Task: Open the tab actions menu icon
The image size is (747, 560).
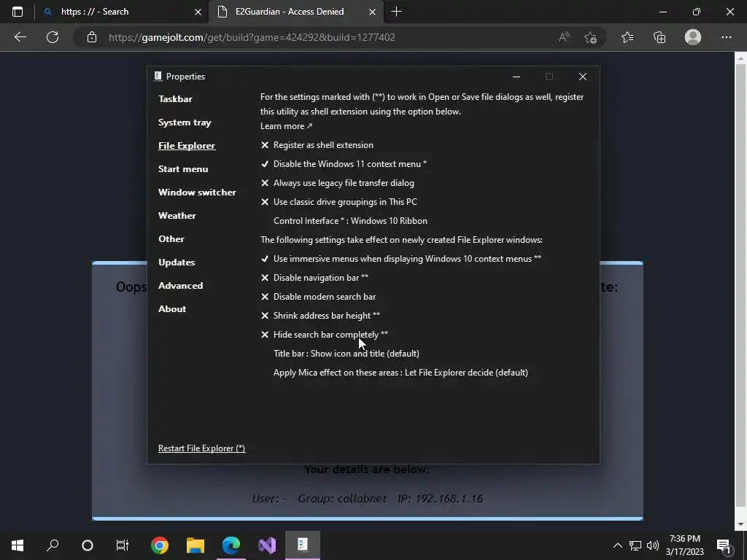Action: 18,12
